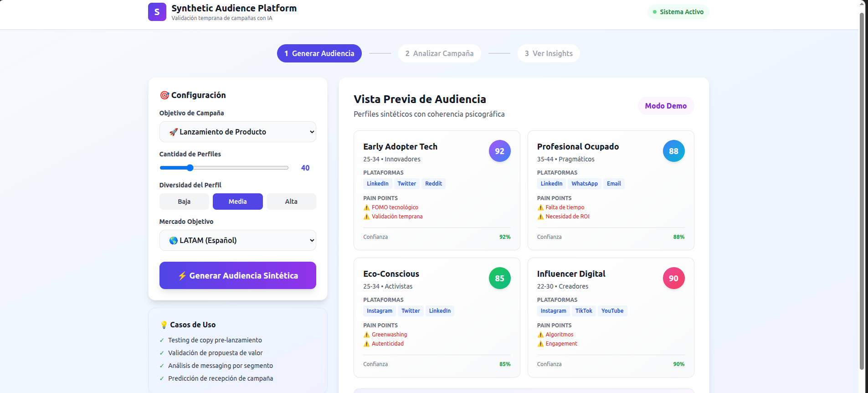Screen dimensions: 868x393
Task: Click the green 85 score badge
Action: [x=499, y=278]
